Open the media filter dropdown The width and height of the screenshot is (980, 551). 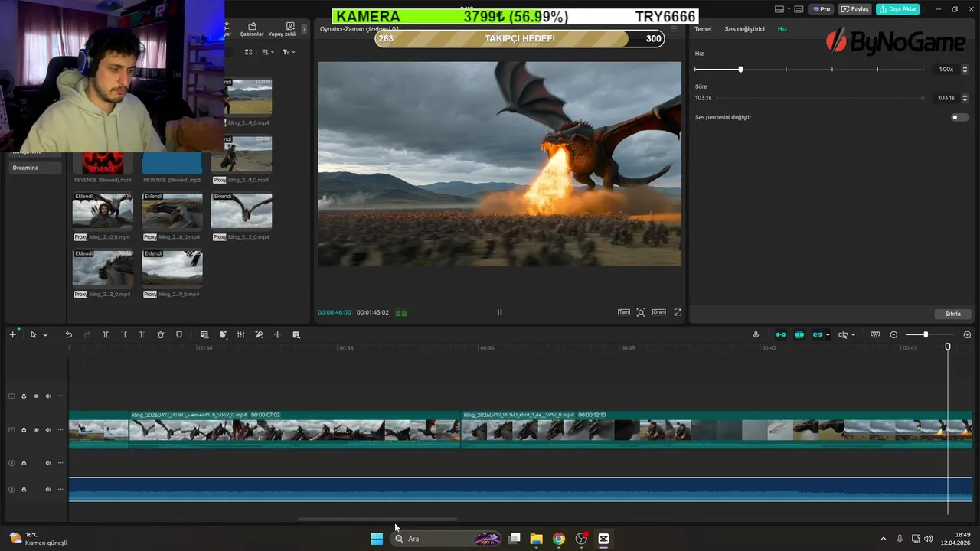pyautogui.click(x=288, y=52)
